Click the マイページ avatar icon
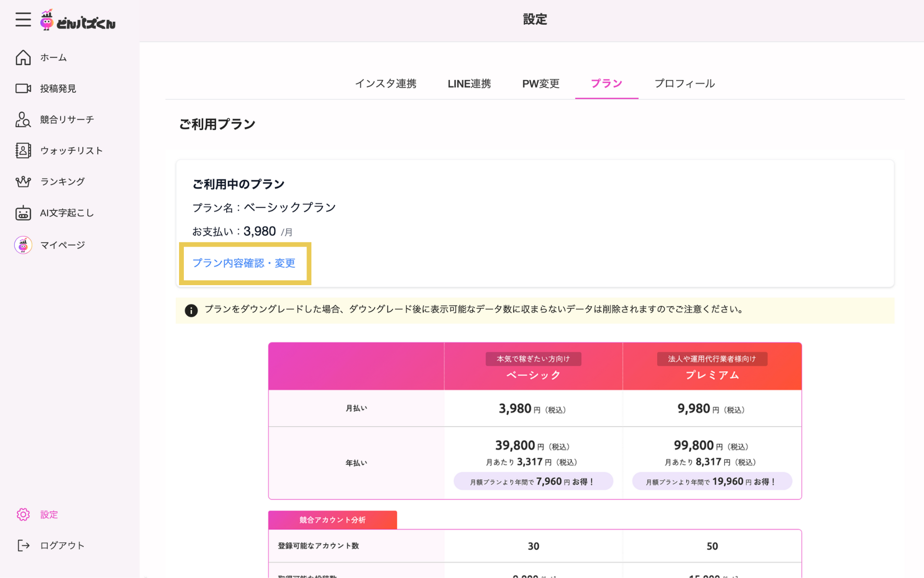Viewport: 924px width, 578px height. coord(23,245)
